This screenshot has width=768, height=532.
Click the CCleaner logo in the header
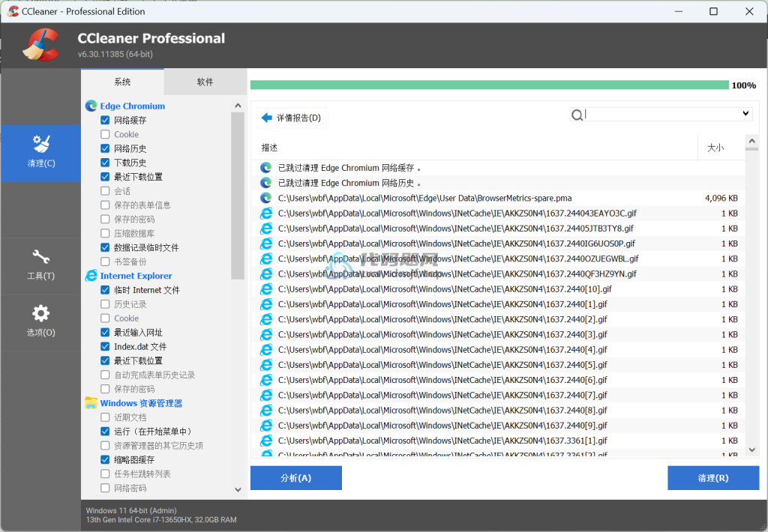(x=41, y=45)
